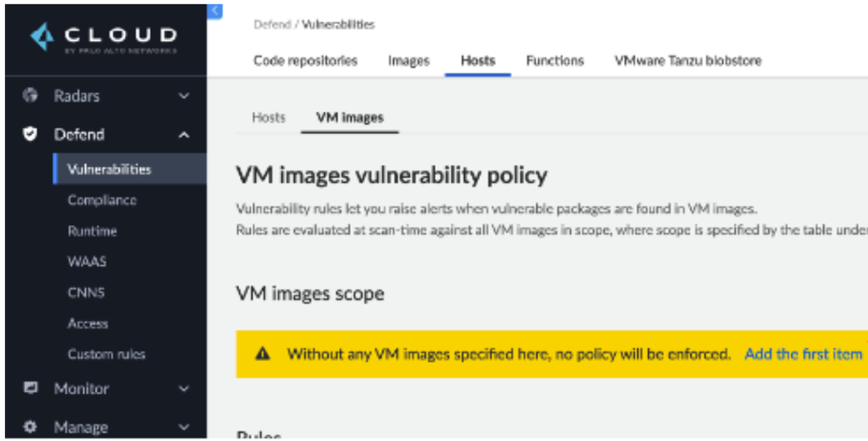This screenshot has height=441, width=868.
Task: Click the Monitor screen icon
Action: 30,389
